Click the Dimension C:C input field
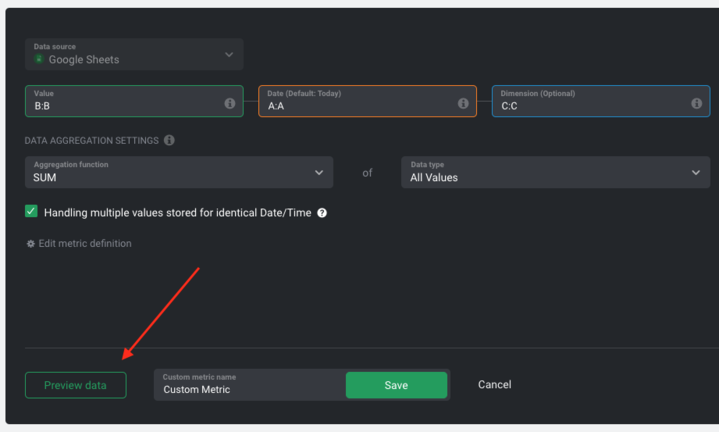This screenshot has height=432, width=719. [601, 101]
